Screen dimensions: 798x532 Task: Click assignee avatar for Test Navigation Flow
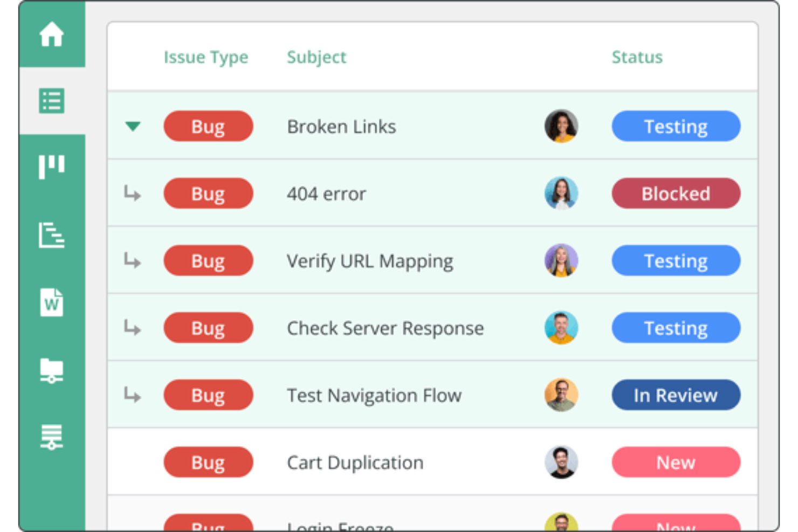point(561,395)
